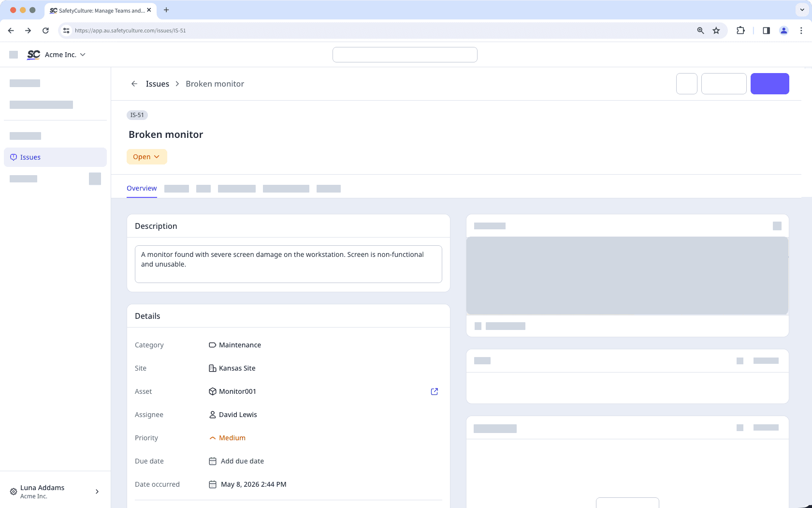
Task: Click the zoom magnifier icon in address bar
Action: 700,30
